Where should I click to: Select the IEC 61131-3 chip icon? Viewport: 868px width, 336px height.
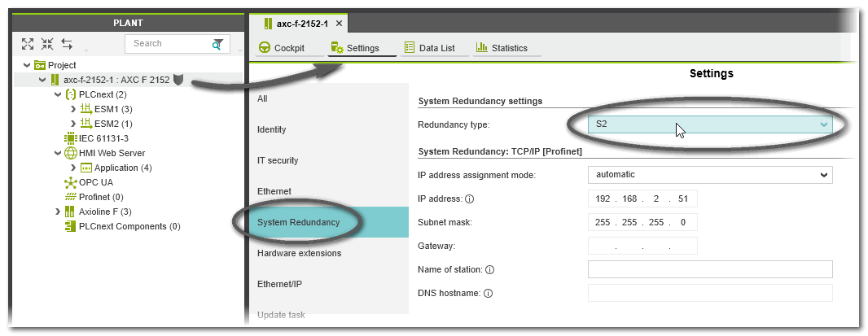[71, 138]
